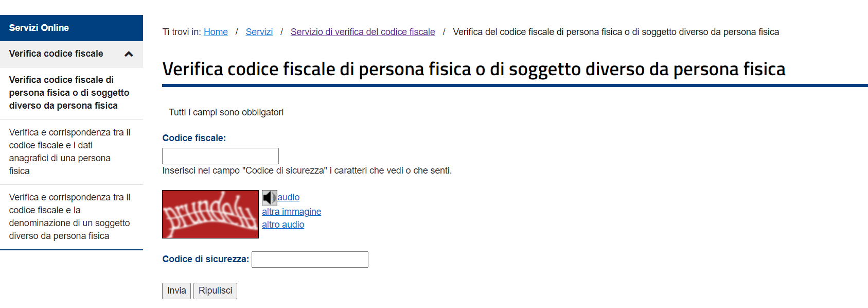Select Verifica codice fiscale menu section
The height and width of the screenshot is (308, 868).
coord(72,54)
